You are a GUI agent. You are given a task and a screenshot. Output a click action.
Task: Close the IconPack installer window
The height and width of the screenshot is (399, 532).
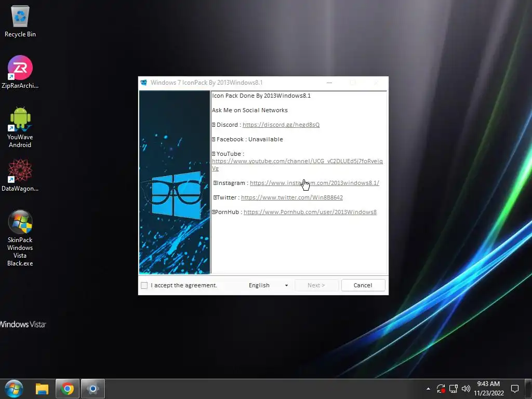[376, 83]
